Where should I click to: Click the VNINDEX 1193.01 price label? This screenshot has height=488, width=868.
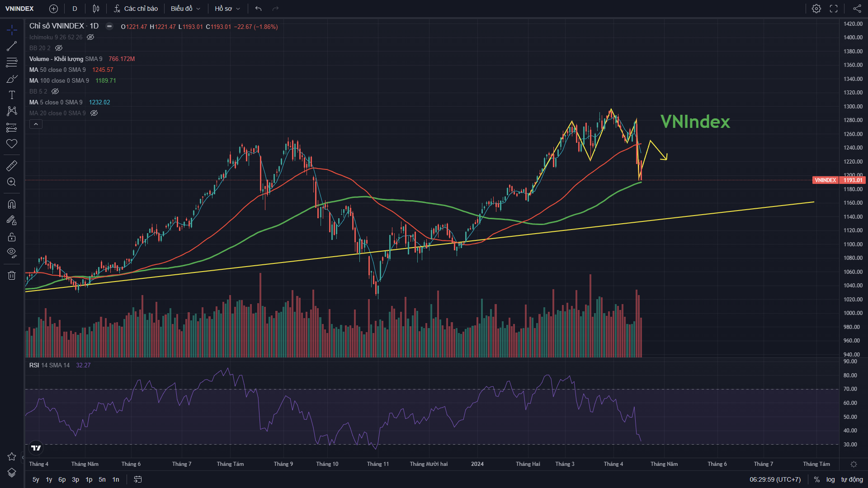pyautogui.click(x=839, y=180)
